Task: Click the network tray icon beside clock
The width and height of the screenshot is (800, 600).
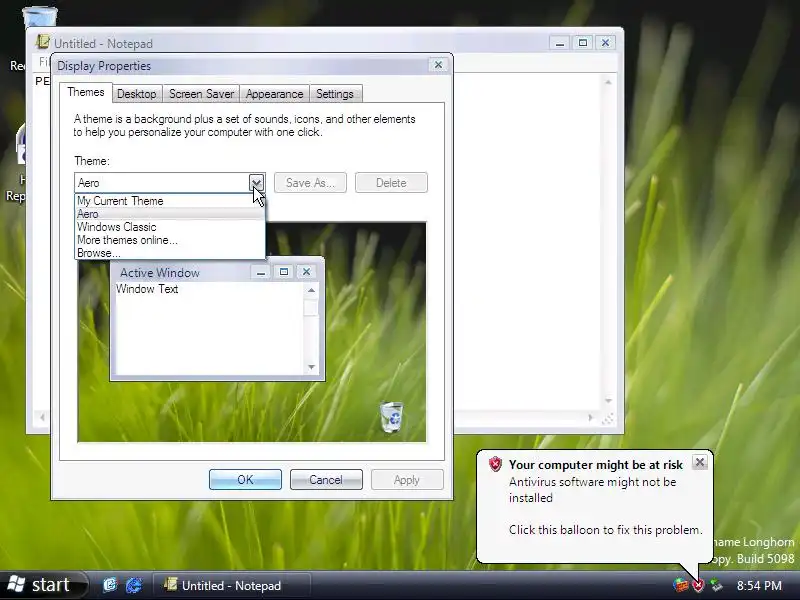Action: (x=717, y=585)
